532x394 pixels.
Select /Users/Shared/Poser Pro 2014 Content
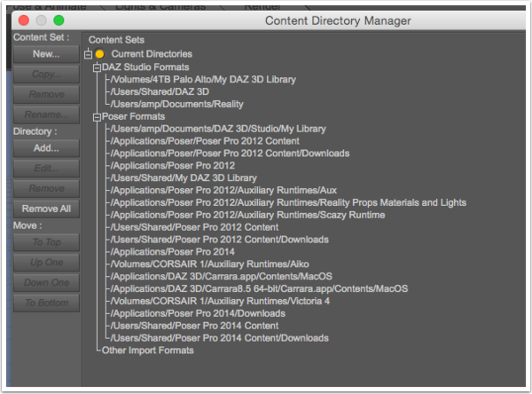click(x=194, y=326)
